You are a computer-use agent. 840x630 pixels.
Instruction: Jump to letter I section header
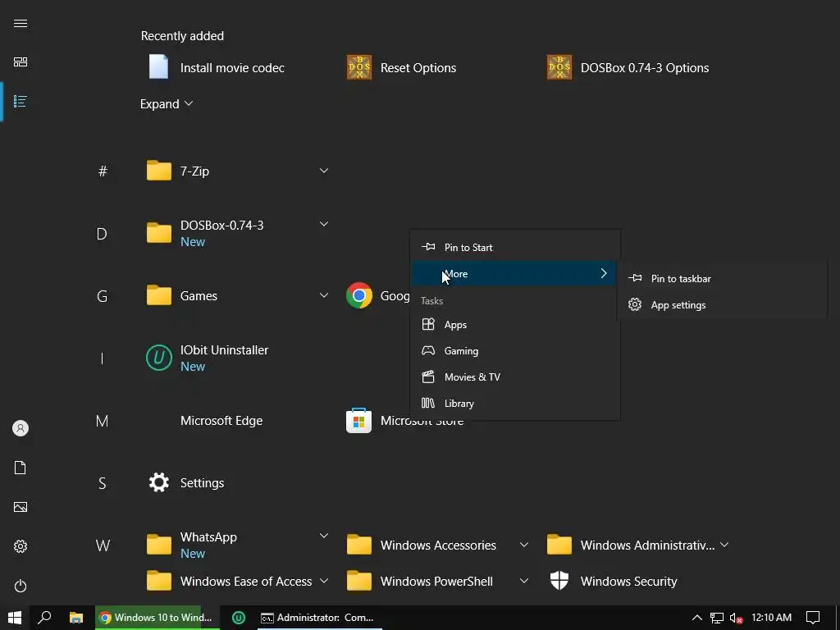point(102,358)
